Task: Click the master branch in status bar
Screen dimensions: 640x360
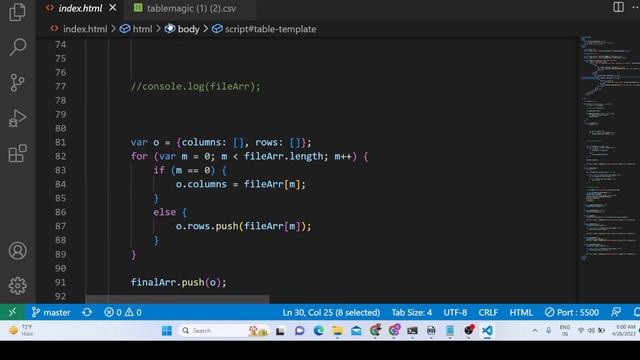Action: tap(51, 312)
